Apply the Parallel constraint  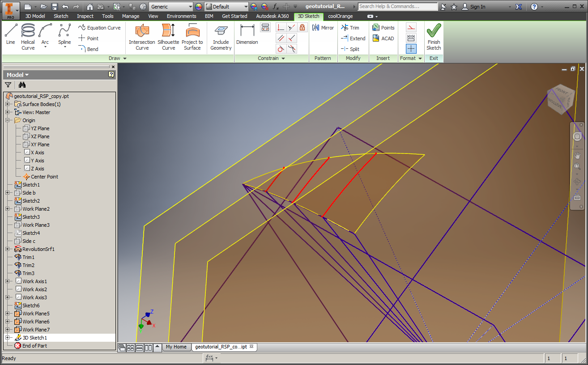point(281,38)
